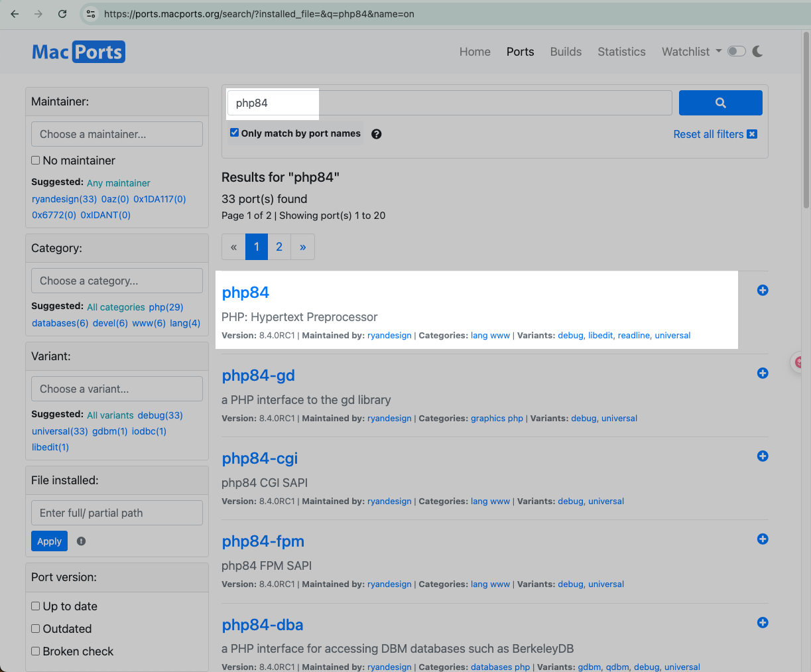Screen dimensions: 811x672
Task: Open the Choose a category selector
Action: [117, 281]
